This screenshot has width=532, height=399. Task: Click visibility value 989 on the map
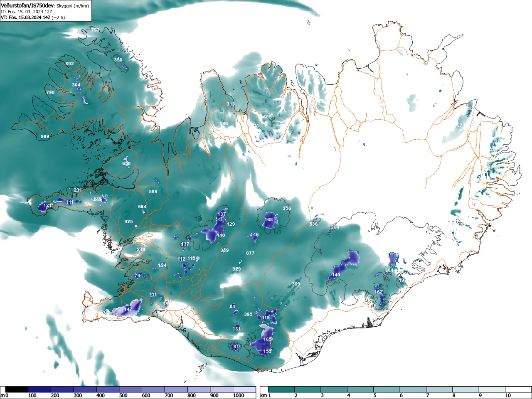pyautogui.click(x=45, y=136)
